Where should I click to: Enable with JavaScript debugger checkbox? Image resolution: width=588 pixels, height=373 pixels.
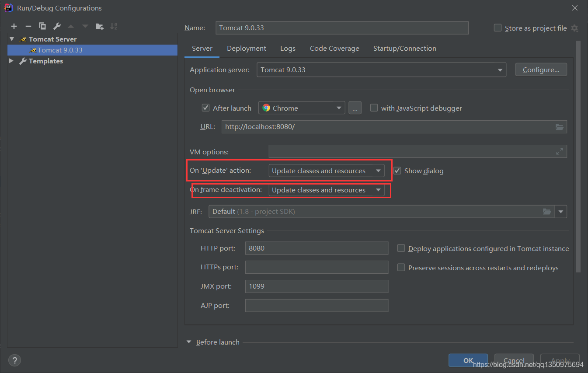[374, 108]
